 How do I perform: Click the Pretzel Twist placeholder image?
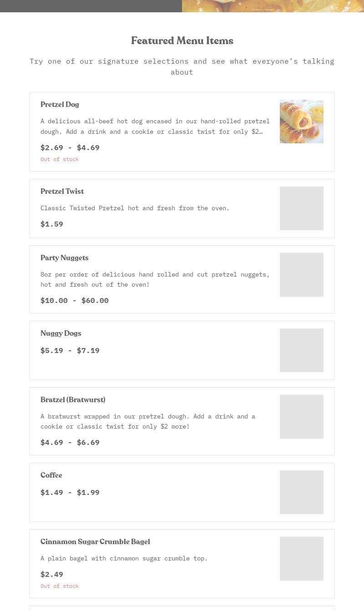(301, 208)
